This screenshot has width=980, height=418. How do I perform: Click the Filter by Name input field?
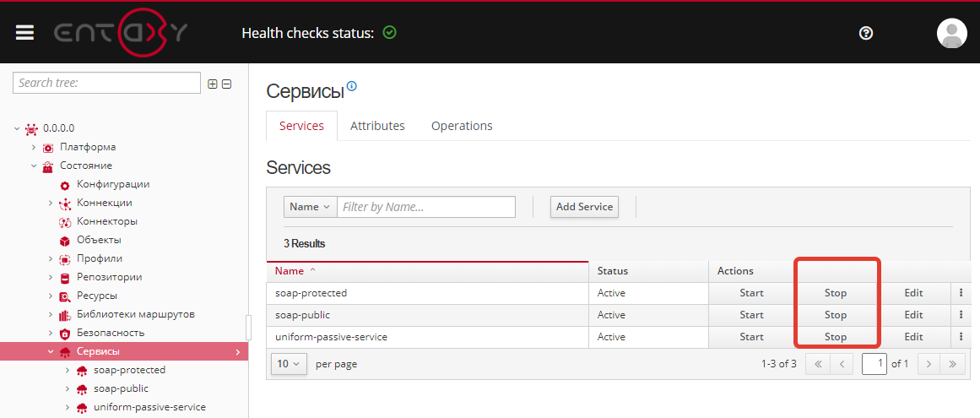point(426,207)
